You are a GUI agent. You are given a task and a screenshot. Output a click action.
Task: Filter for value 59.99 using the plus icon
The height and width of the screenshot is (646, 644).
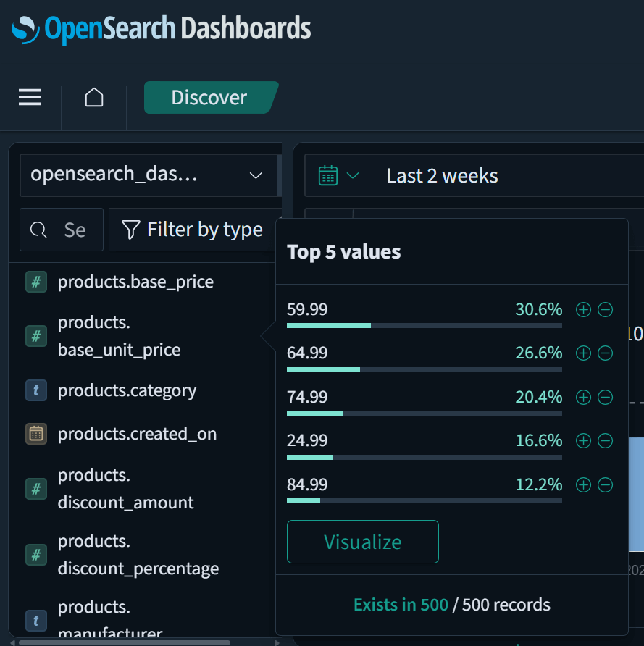click(x=583, y=309)
